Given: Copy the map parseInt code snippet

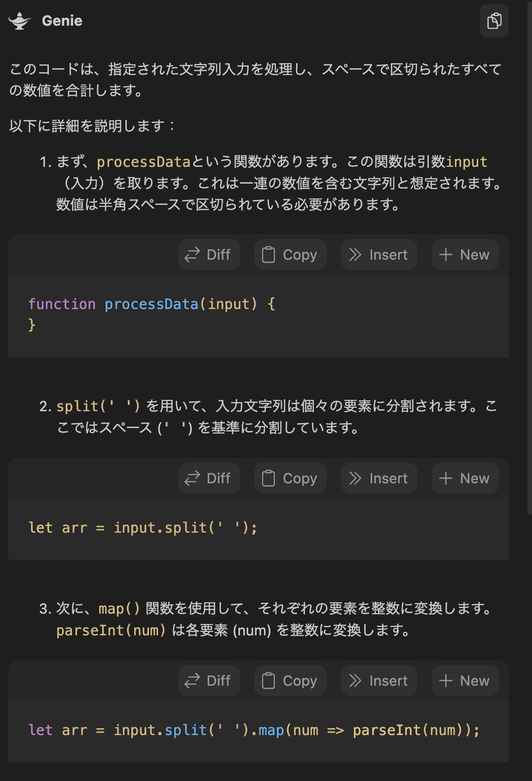Looking at the screenshot, I should [x=291, y=681].
